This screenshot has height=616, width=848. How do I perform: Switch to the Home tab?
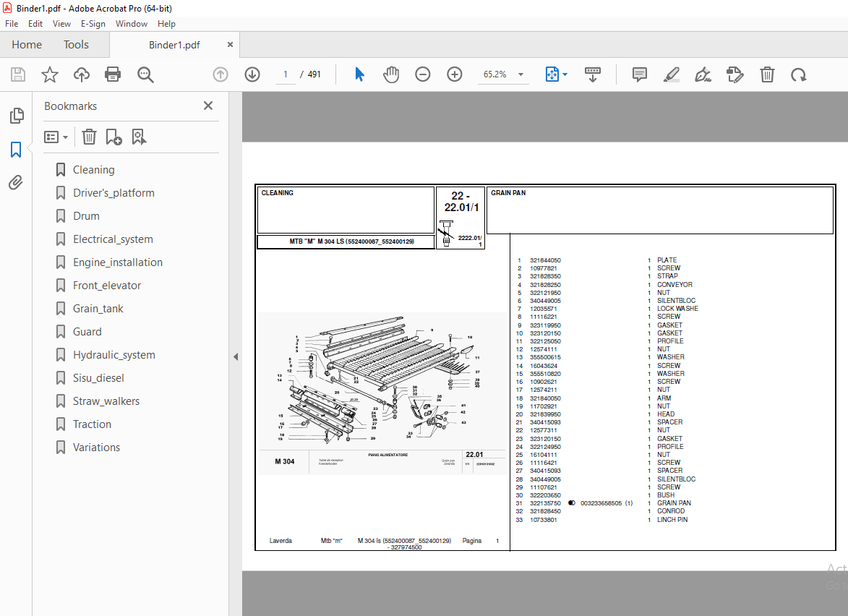click(26, 44)
